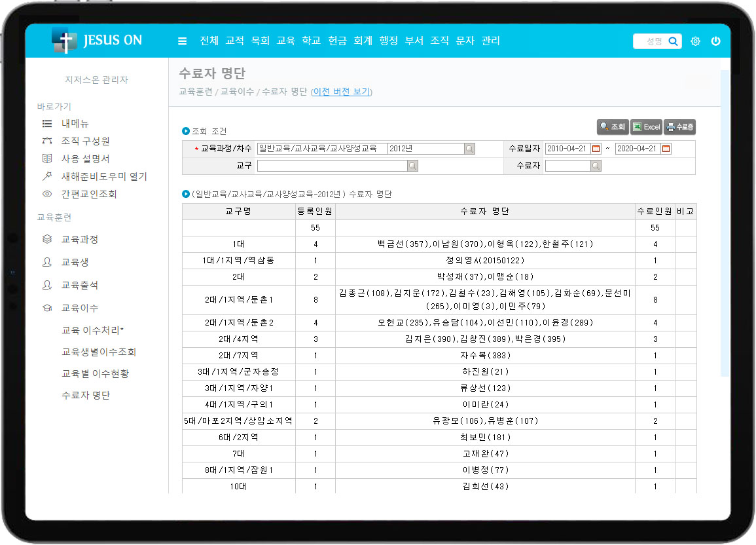Open settings gear icon in header
Image resolution: width=756 pixels, height=545 pixels.
[x=695, y=41]
